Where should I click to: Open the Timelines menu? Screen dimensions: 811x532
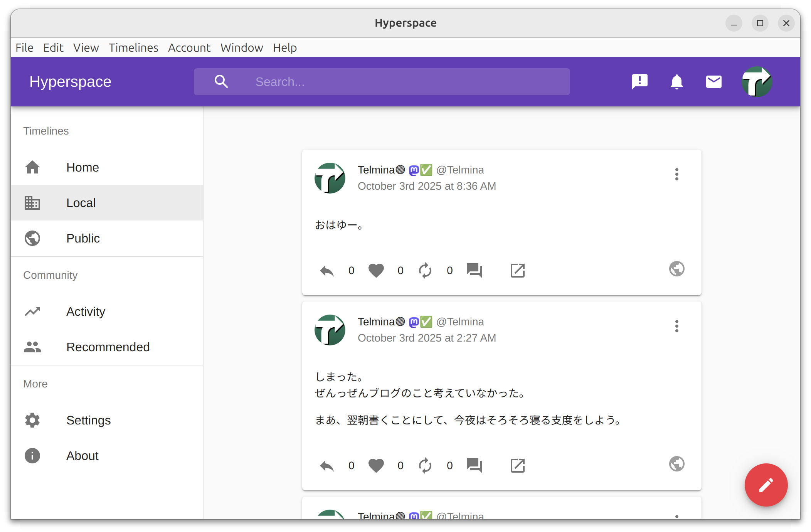pyautogui.click(x=133, y=47)
